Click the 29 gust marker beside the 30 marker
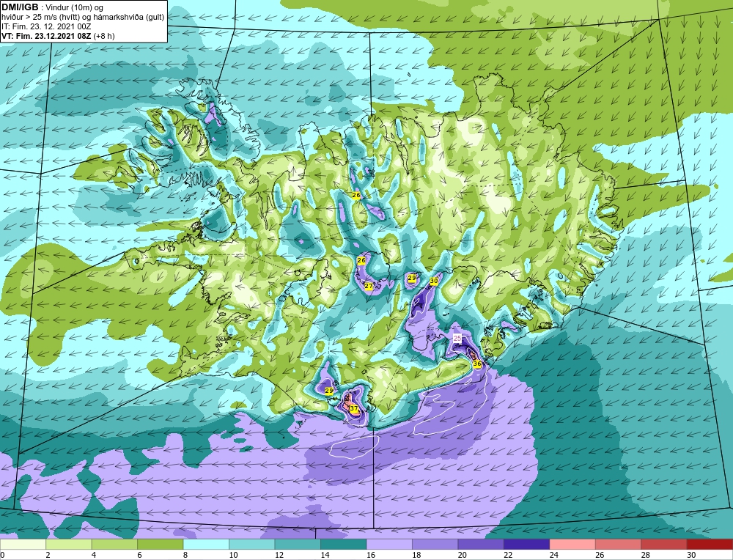The width and height of the screenshot is (733, 560). tap(411, 278)
